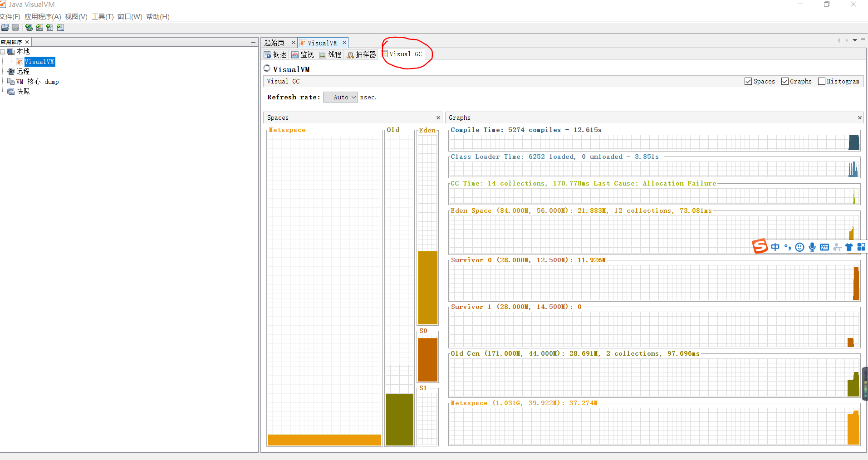Viewport: 868px width, 460px height.
Task: Toggle the punctuation mode icon on the IME bar
Action: (x=788, y=247)
